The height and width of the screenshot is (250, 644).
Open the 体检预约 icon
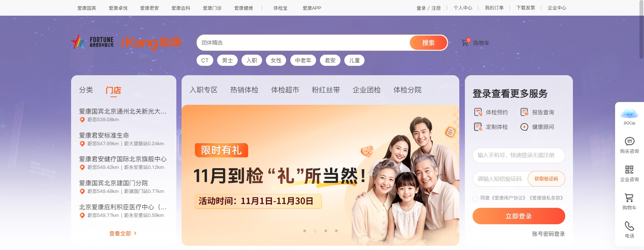pyautogui.click(x=478, y=112)
